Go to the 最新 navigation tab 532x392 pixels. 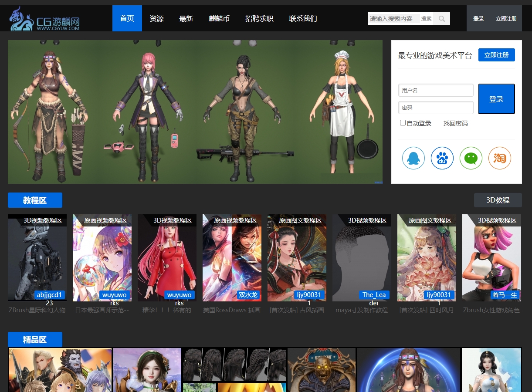point(186,19)
